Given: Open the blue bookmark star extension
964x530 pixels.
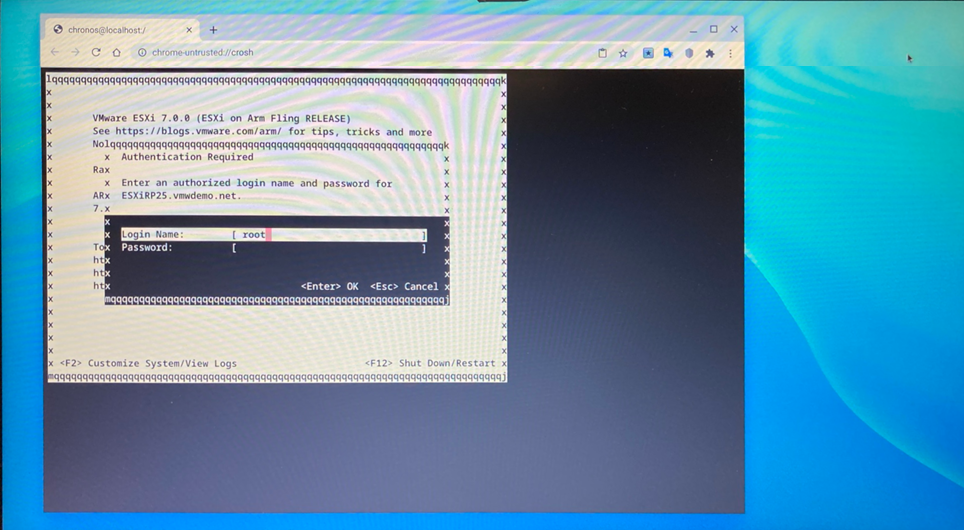Looking at the screenshot, I should [x=648, y=53].
